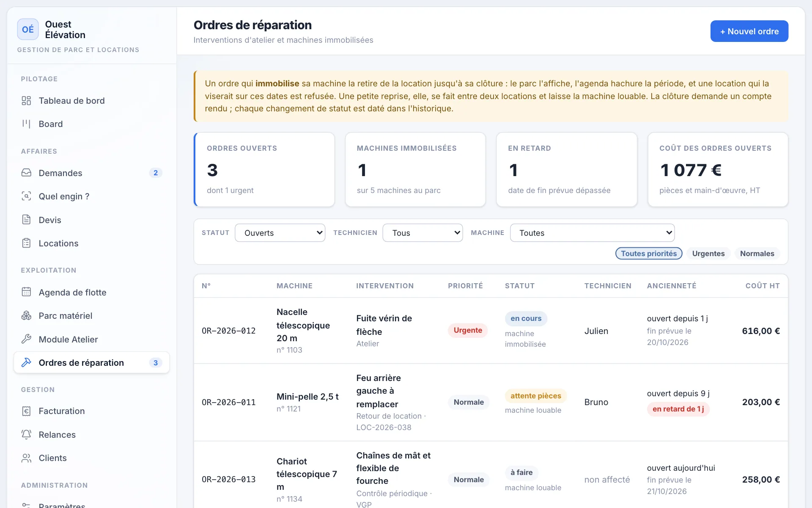The width and height of the screenshot is (812, 508).
Task: Open order OR-2026-011
Action: coord(491,402)
